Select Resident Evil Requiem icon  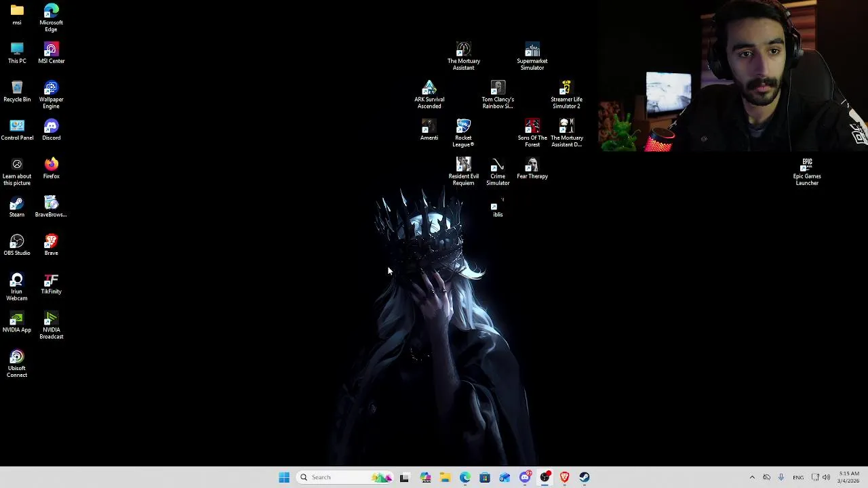tap(463, 171)
